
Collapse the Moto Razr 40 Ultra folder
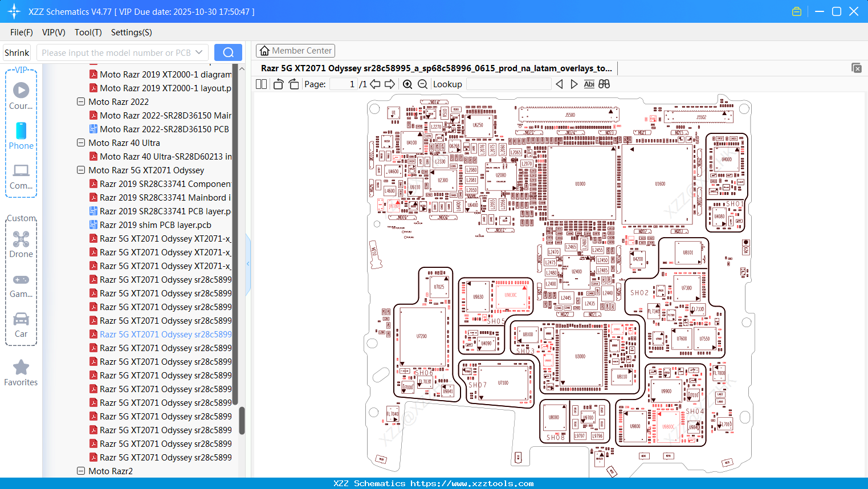[81, 142]
